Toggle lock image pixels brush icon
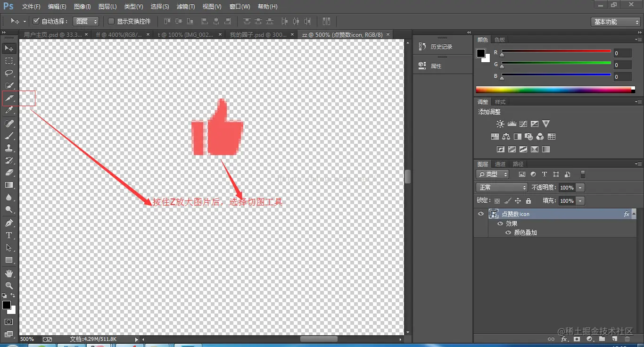This screenshot has height=347, width=644. pos(507,201)
